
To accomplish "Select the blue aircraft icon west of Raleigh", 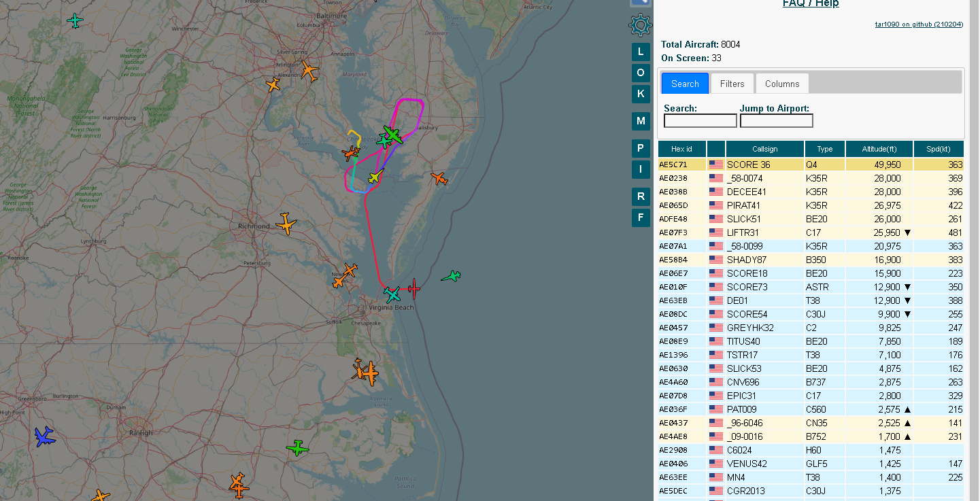I will click(x=45, y=436).
